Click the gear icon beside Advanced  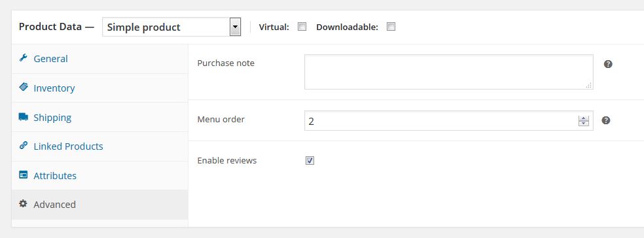point(24,203)
